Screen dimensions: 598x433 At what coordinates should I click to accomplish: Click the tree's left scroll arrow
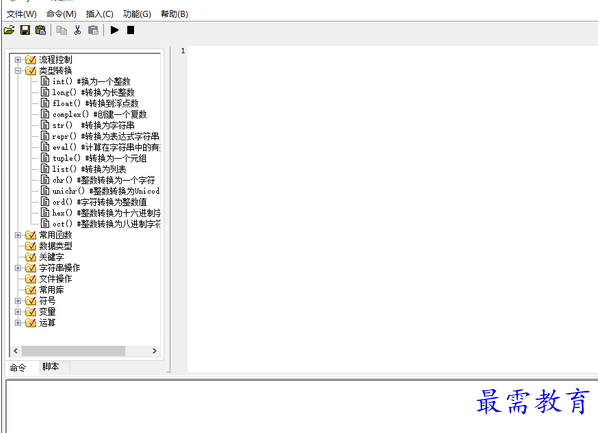click(16, 351)
